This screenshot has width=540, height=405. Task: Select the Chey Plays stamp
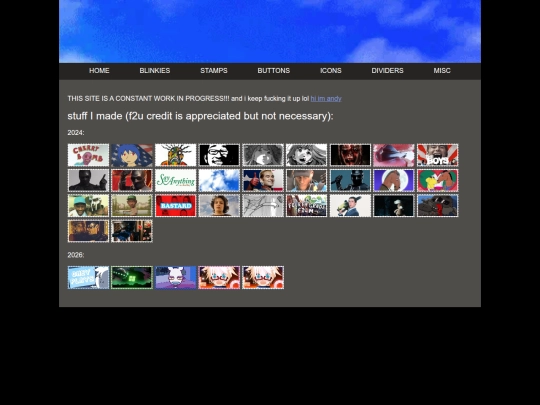88,278
